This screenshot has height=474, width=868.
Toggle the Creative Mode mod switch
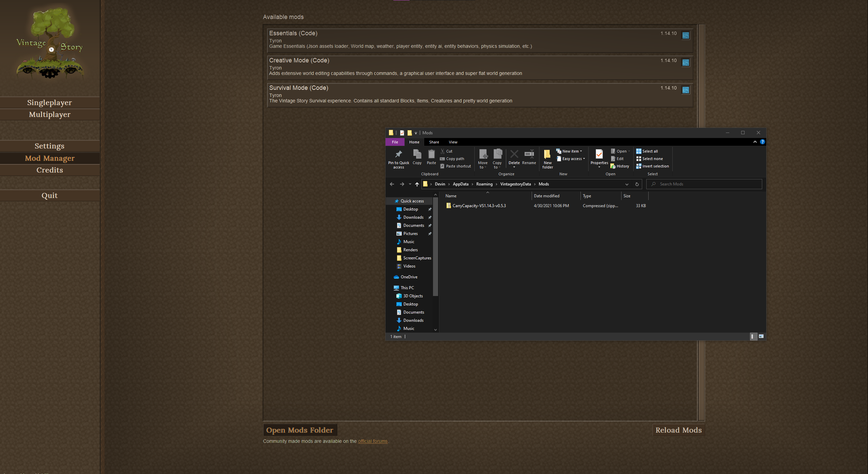[x=686, y=63]
